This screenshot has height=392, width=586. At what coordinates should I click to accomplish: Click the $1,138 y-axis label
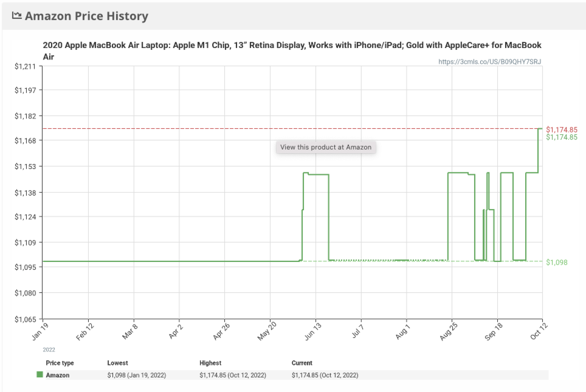tap(25, 193)
